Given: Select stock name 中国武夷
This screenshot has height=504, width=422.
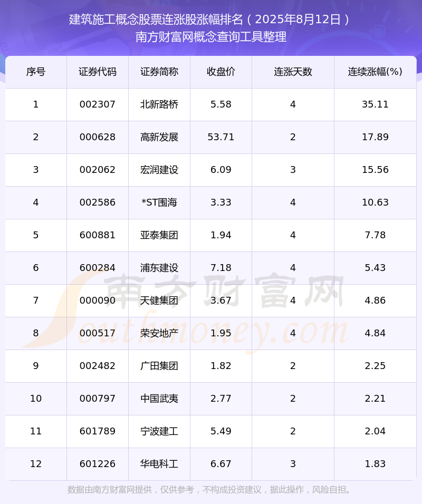Looking at the screenshot, I should coord(159,399).
